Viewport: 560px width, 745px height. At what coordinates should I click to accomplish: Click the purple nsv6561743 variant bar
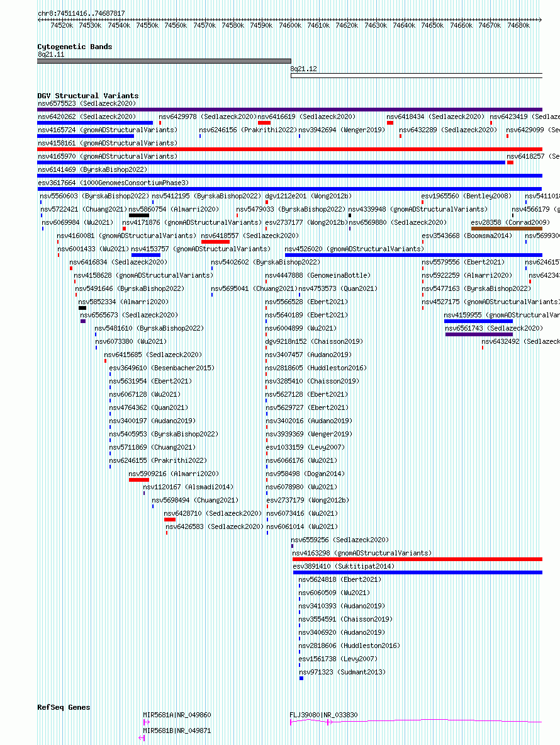pyautogui.click(x=479, y=334)
